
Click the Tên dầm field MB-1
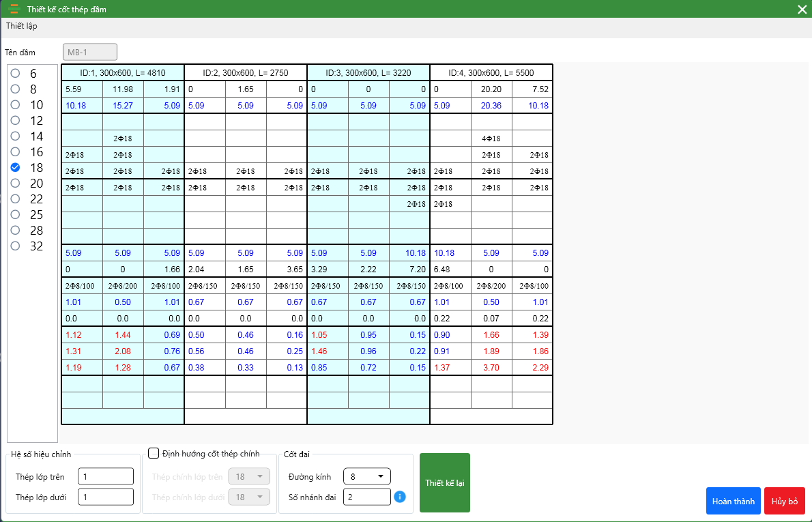coord(90,52)
